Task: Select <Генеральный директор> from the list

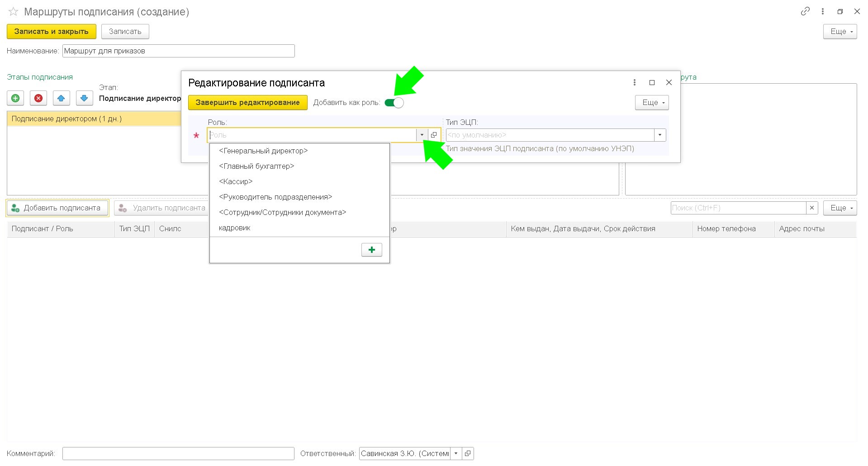Action: (x=263, y=151)
